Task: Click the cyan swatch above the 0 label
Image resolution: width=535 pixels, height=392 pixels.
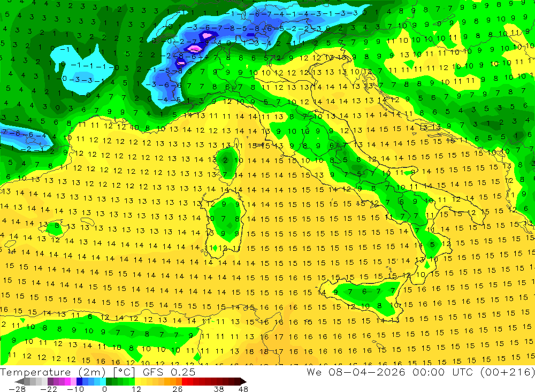Action: pos(103,381)
